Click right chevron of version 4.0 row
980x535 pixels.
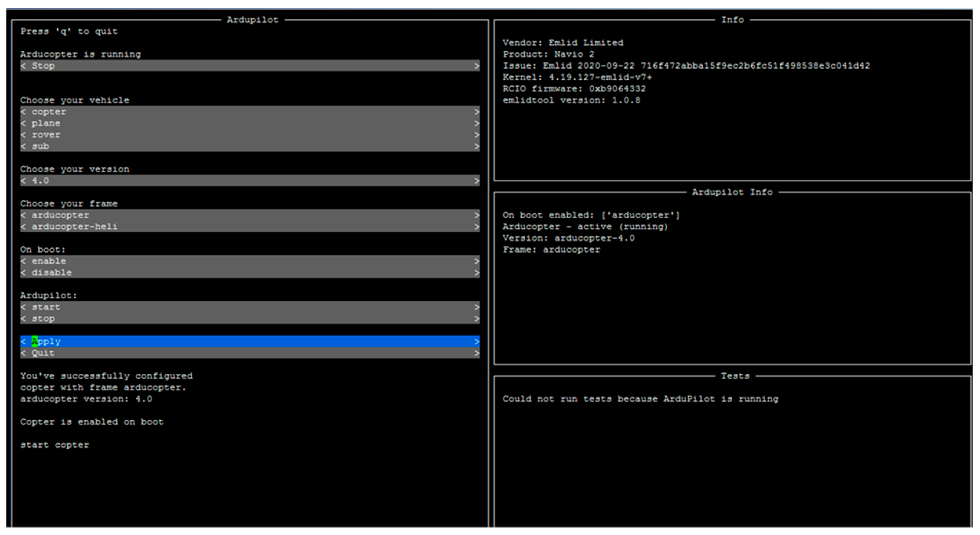pos(476,181)
